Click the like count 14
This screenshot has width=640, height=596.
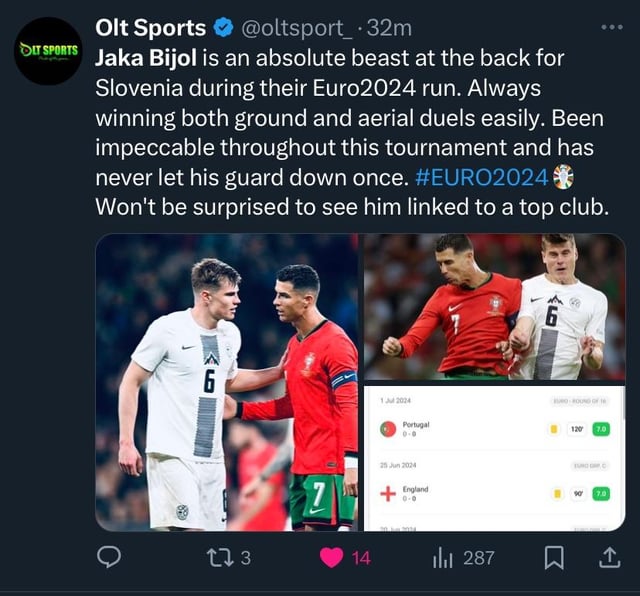[x=361, y=558]
